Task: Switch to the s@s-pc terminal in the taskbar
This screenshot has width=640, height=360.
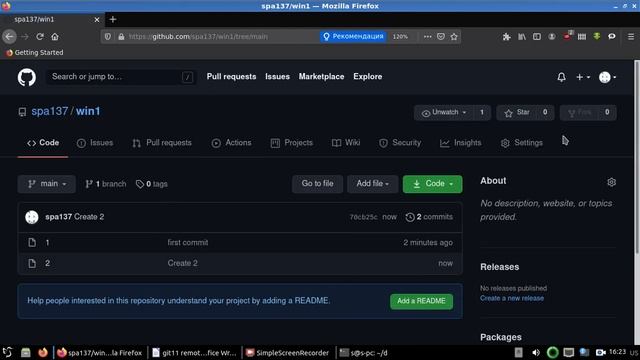Action: pos(364,353)
